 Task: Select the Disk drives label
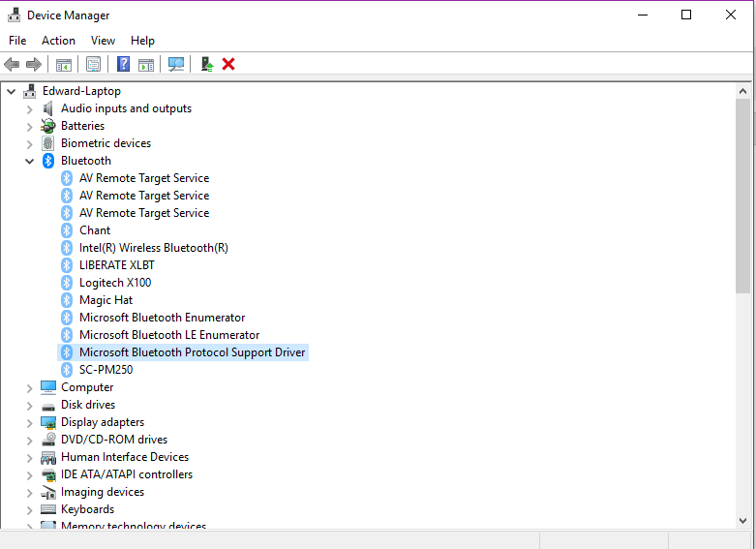(88, 405)
